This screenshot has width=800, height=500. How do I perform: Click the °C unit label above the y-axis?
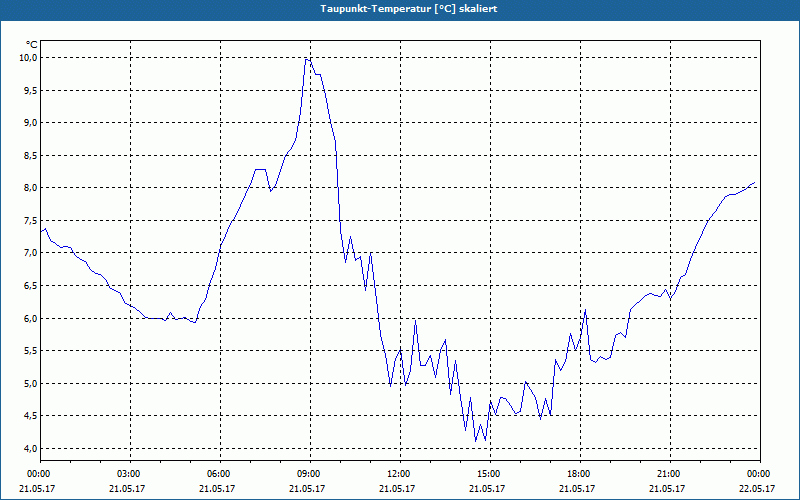click(32, 45)
